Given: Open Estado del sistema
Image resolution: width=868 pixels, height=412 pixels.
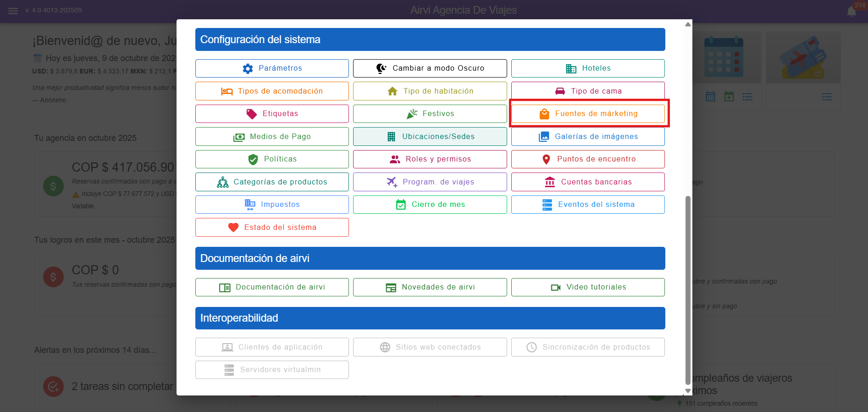Looking at the screenshot, I should [272, 228].
